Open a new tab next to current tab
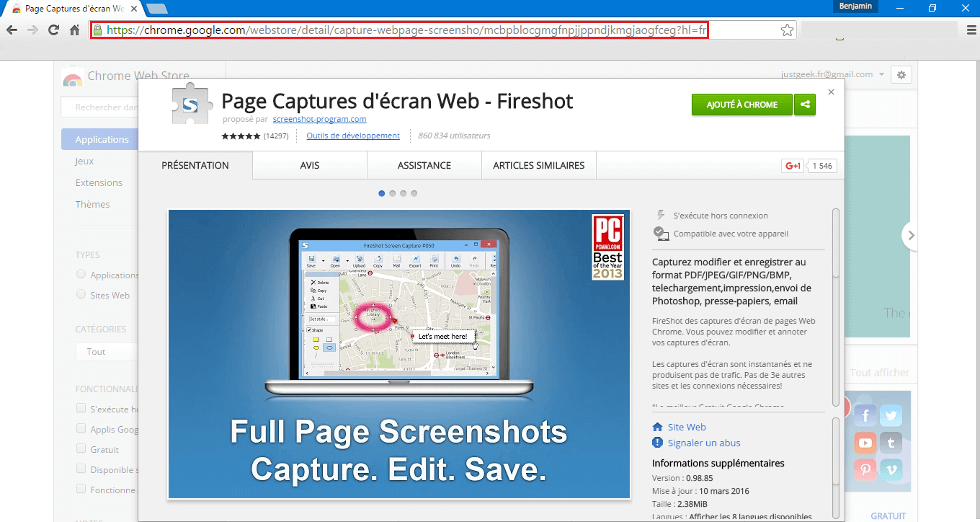980x522 pixels. pyautogui.click(x=156, y=9)
